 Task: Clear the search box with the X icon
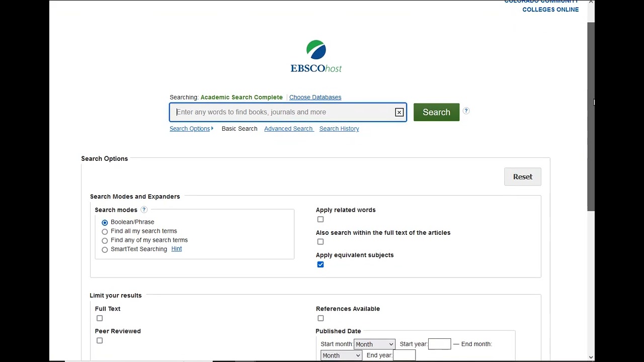[399, 112]
